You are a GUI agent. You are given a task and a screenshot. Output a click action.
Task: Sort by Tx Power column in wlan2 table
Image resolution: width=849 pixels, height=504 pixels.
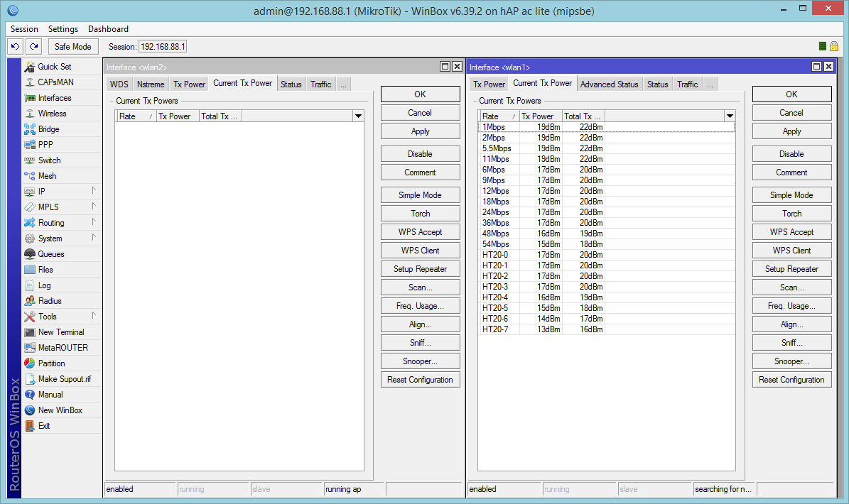point(177,116)
